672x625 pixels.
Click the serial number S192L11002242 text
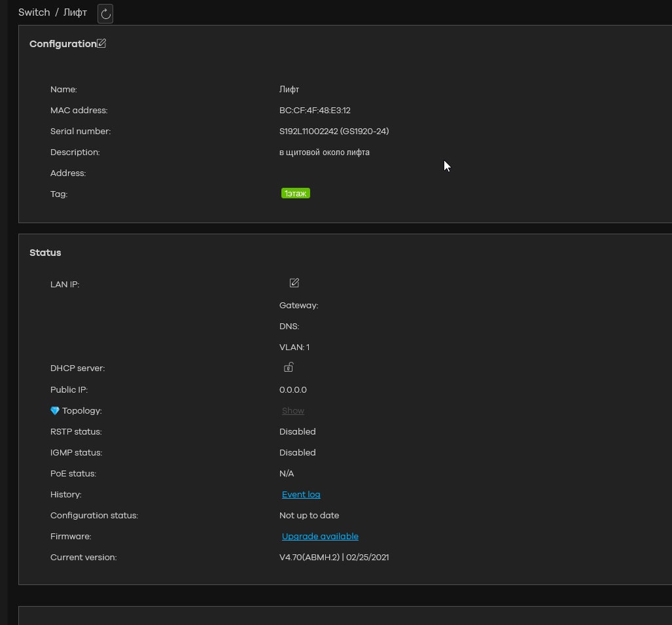(x=308, y=132)
